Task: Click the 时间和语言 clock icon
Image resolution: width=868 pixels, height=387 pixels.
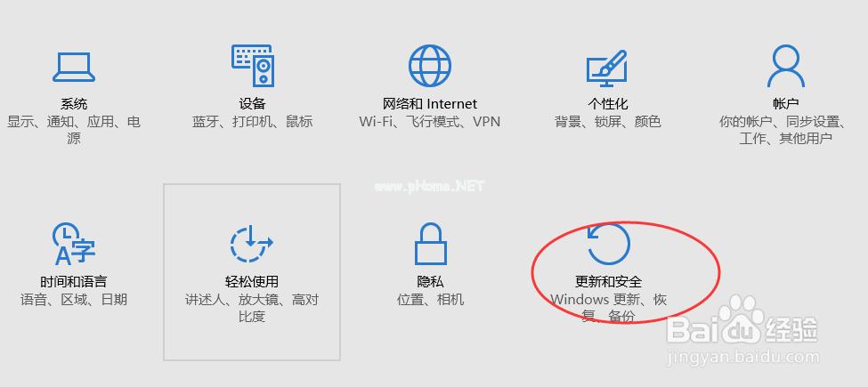Action: (x=74, y=243)
